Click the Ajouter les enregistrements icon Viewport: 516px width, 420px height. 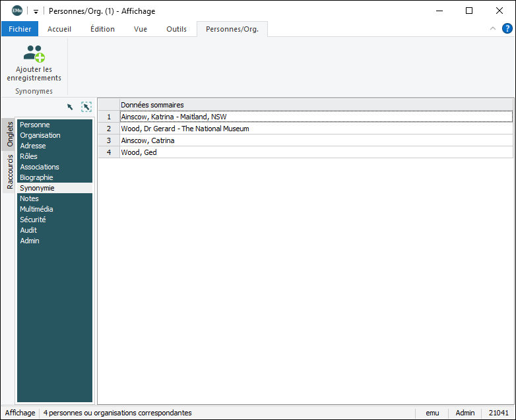[x=34, y=53]
